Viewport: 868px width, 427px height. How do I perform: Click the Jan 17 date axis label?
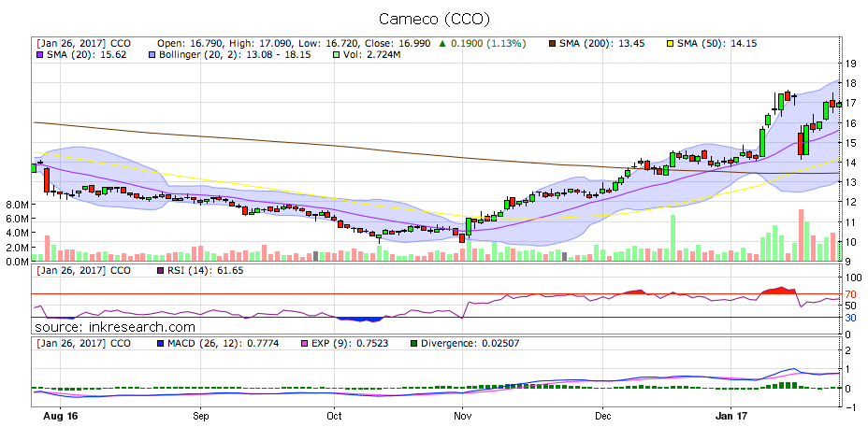(731, 417)
